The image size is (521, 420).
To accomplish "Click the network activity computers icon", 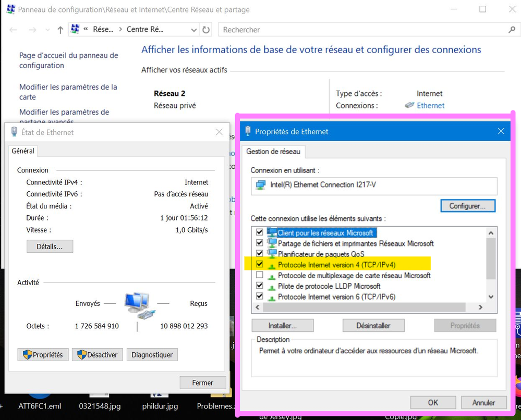I will pyautogui.click(x=138, y=305).
